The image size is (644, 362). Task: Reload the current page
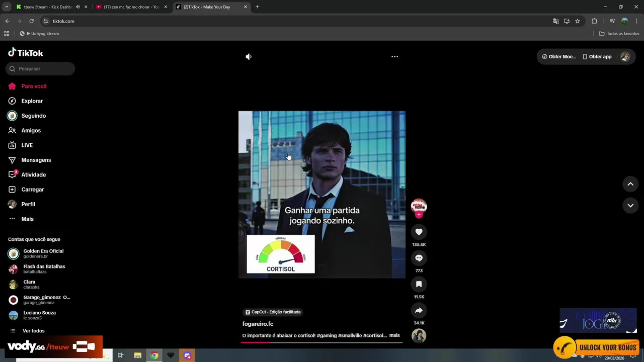point(31,21)
